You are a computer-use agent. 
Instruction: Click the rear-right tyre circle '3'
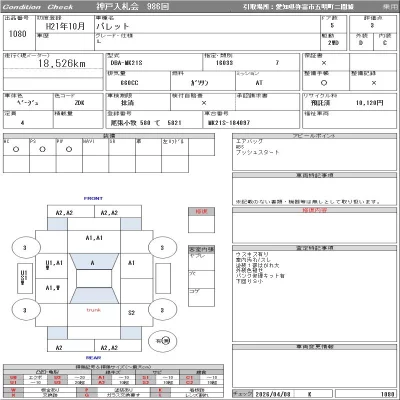pyautogui.click(x=162, y=310)
